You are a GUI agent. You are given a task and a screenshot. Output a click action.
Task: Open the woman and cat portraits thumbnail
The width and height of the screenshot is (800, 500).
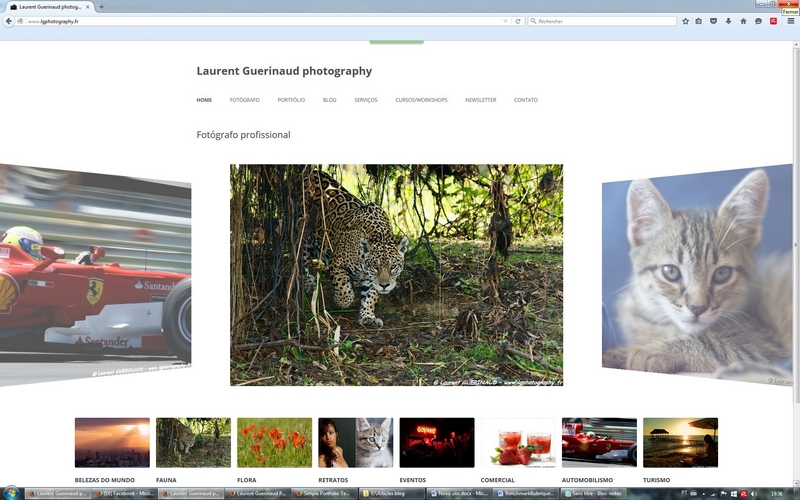point(356,442)
